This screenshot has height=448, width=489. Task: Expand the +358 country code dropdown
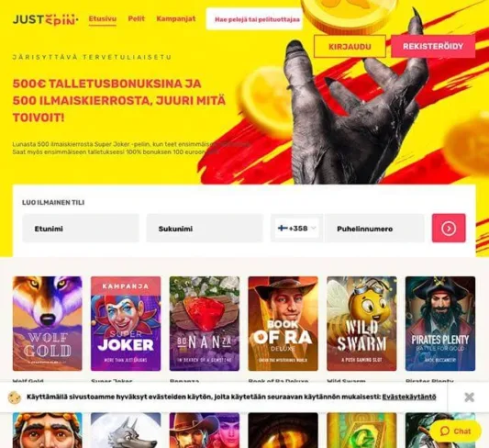point(297,228)
